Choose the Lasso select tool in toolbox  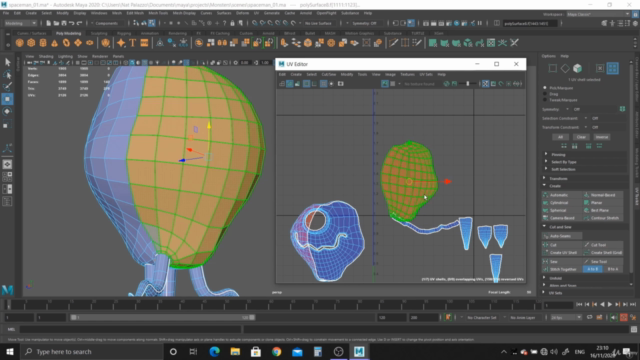(x=7, y=74)
